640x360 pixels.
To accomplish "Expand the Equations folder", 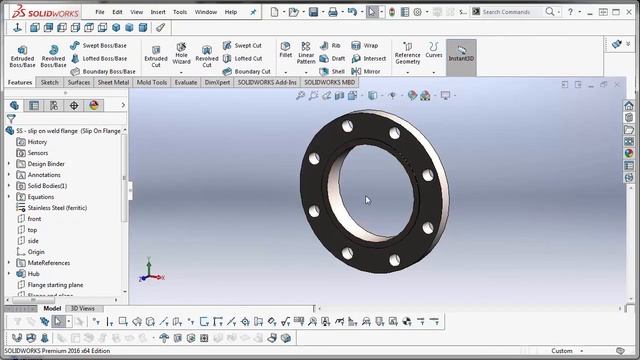I will 9,197.
